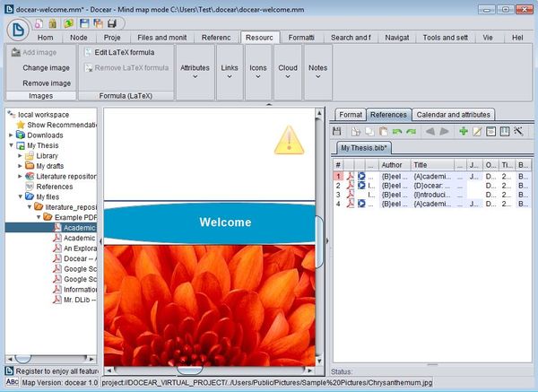Click Remove image in Images group

[47, 83]
